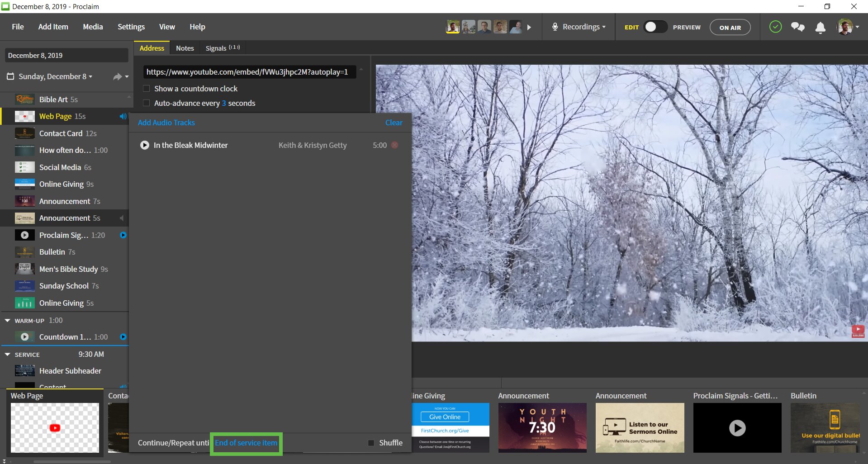Screen dimensions: 868x464
Task: Enable Show a countdown clock checkbox
Action: [147, 89]
